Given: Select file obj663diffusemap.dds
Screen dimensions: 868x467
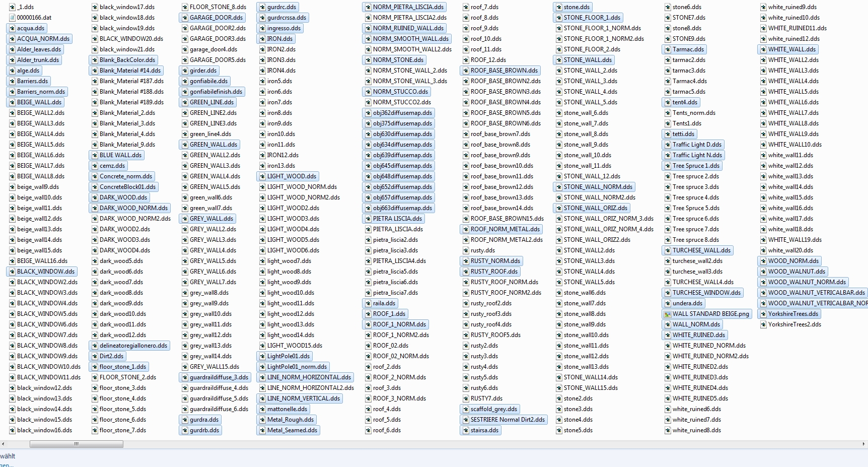Looking at the screenshot, I should pos(398,208).
